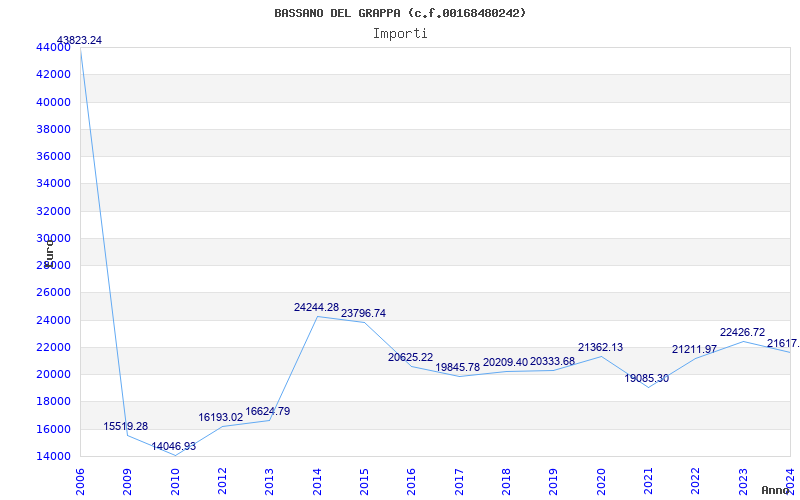The width and height of the screenshot is (800, 500).
Task: Click the data label 16624.79
Action: (268, 411)
